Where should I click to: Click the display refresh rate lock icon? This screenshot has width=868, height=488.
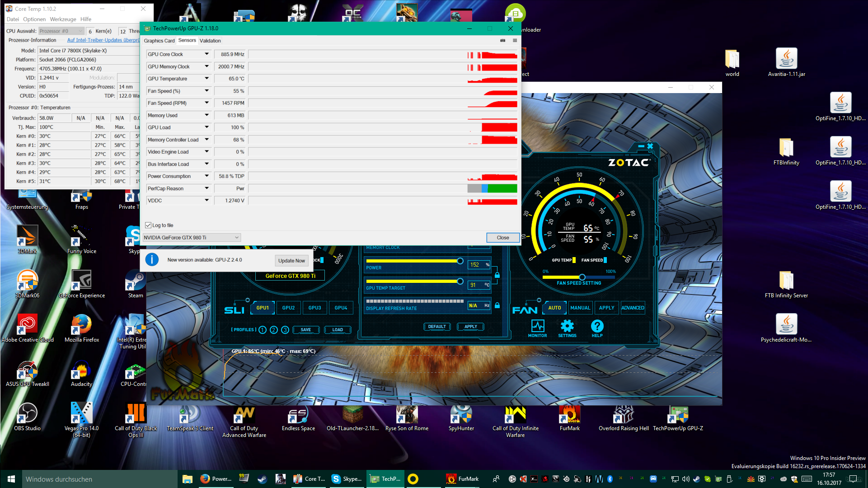coord(497,305)
